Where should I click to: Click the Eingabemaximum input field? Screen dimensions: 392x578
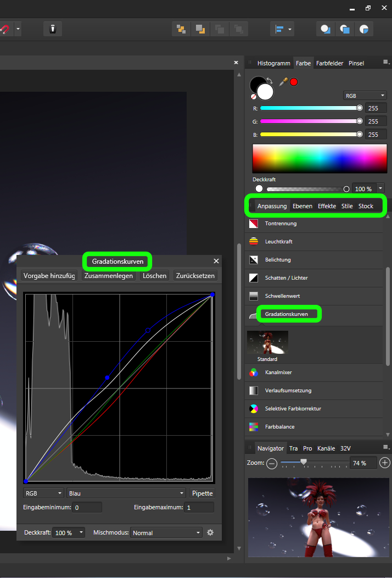coord(199,507)
